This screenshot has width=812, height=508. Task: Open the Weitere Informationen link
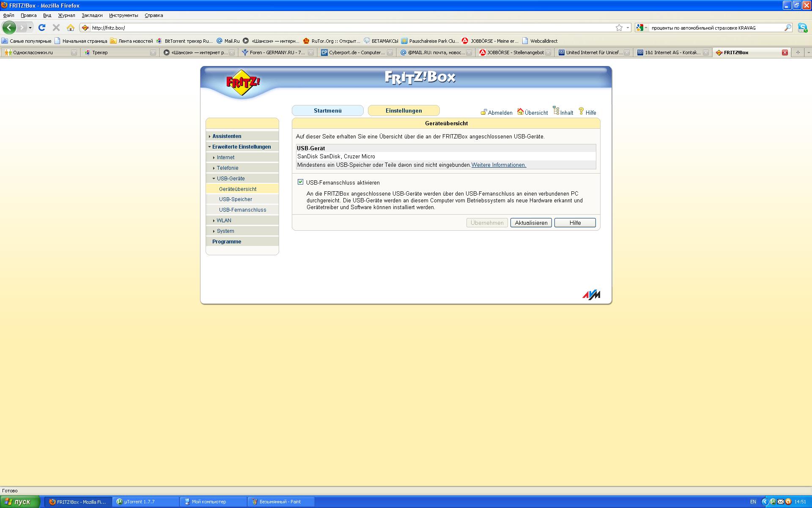click(x=499, y=165)
